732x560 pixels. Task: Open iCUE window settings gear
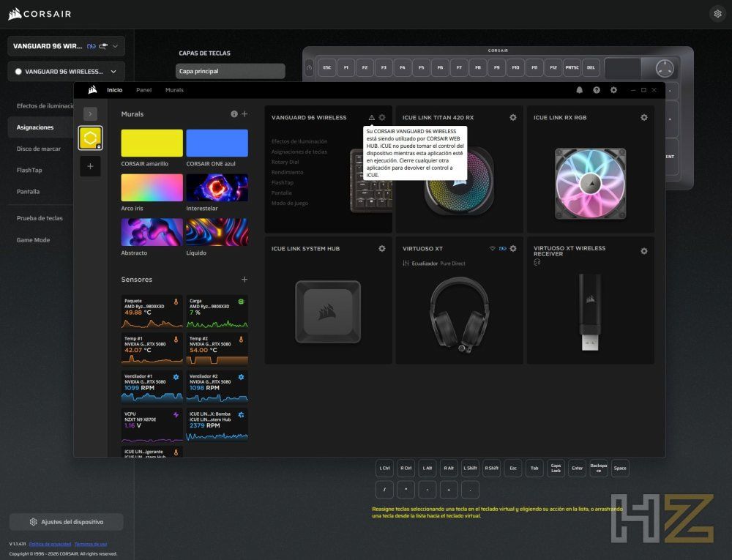click(x=614, y=90)
